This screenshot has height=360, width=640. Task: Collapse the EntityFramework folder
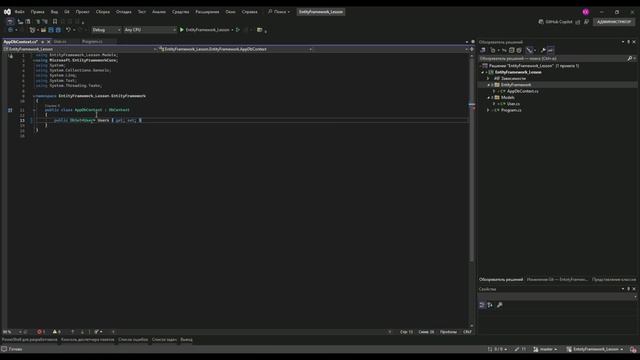point(489,85)
